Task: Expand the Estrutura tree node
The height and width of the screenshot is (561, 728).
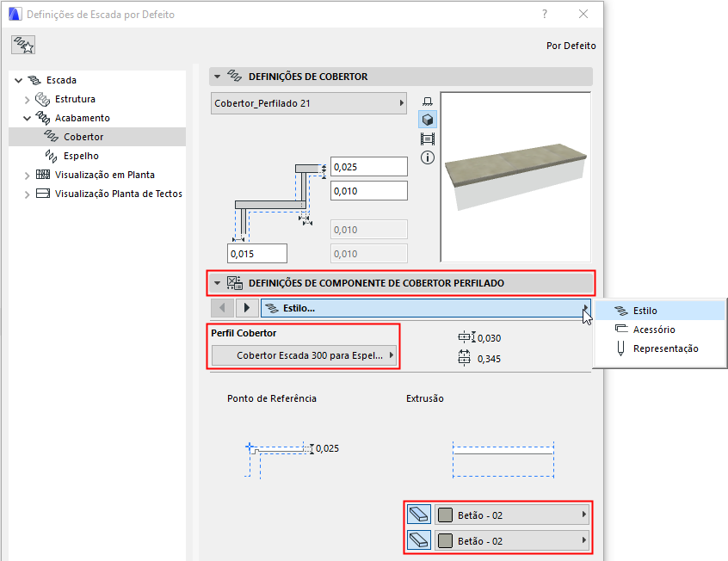Action: coord(27,100)
